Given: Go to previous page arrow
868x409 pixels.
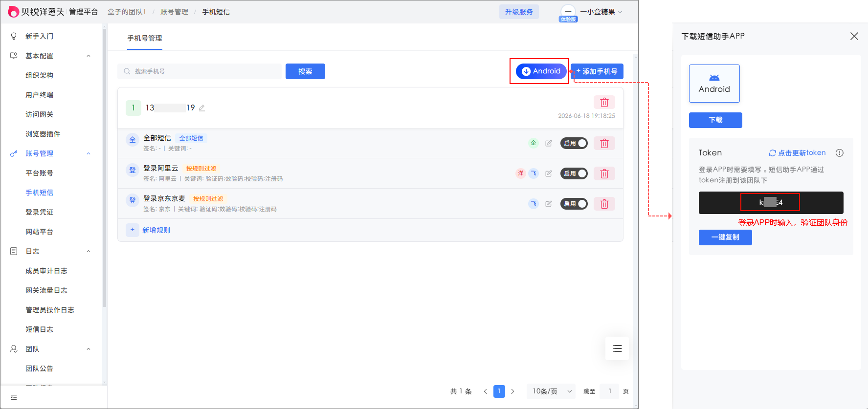Looking at the screenshot, I should pyautogui.click(x=485, y=391).
